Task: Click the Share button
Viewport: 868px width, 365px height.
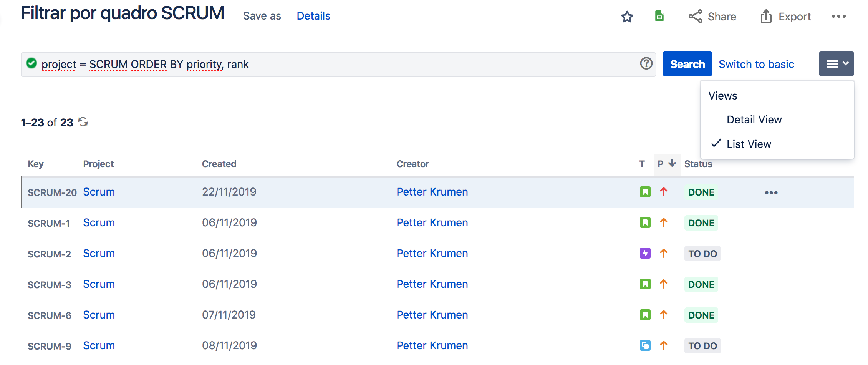Action: point(712,17)
